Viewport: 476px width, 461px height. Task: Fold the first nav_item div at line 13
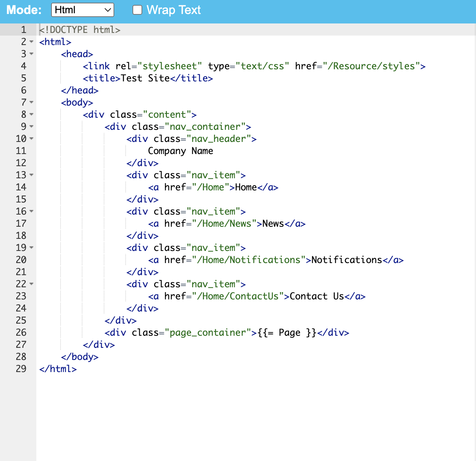click(x=31, y=175)
